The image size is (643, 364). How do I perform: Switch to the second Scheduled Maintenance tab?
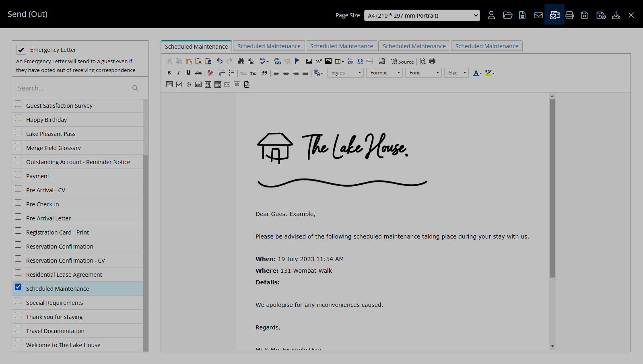(x=269, y=46)
